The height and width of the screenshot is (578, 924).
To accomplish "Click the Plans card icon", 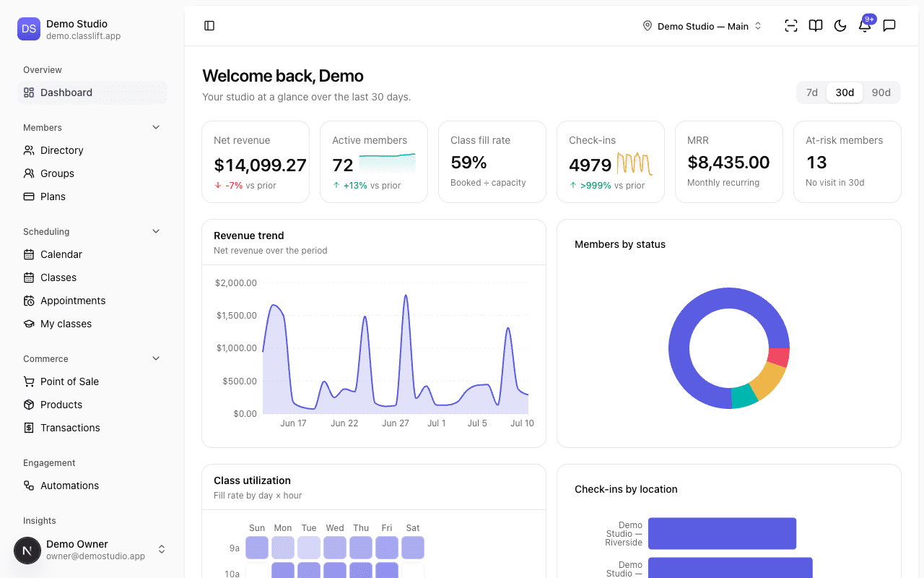I will click(x=29, y=197).
